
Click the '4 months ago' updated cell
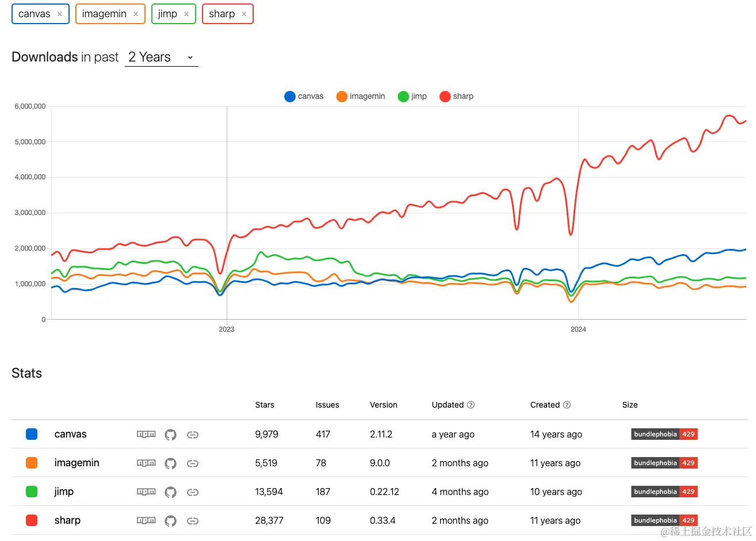460,492
